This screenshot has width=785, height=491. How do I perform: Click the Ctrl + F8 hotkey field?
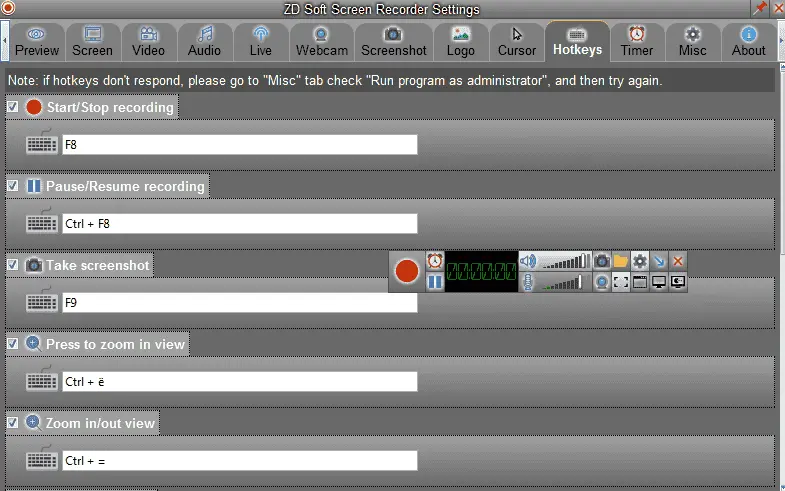coord(240,224)
